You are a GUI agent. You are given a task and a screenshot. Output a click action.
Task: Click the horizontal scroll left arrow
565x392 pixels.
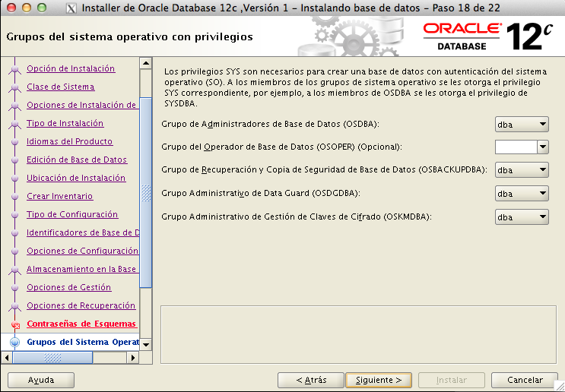[7, 358]
